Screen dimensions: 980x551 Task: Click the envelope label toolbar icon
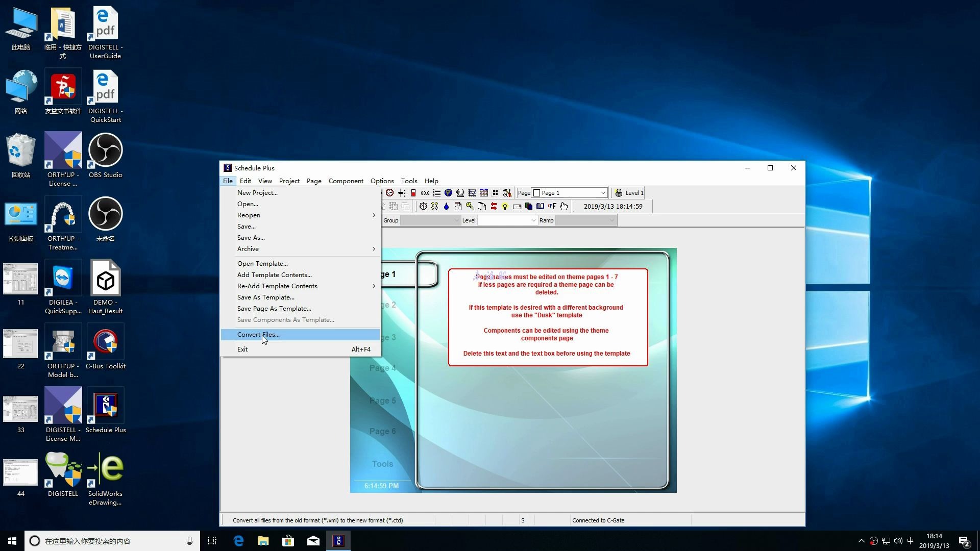(x=517, y=207)
